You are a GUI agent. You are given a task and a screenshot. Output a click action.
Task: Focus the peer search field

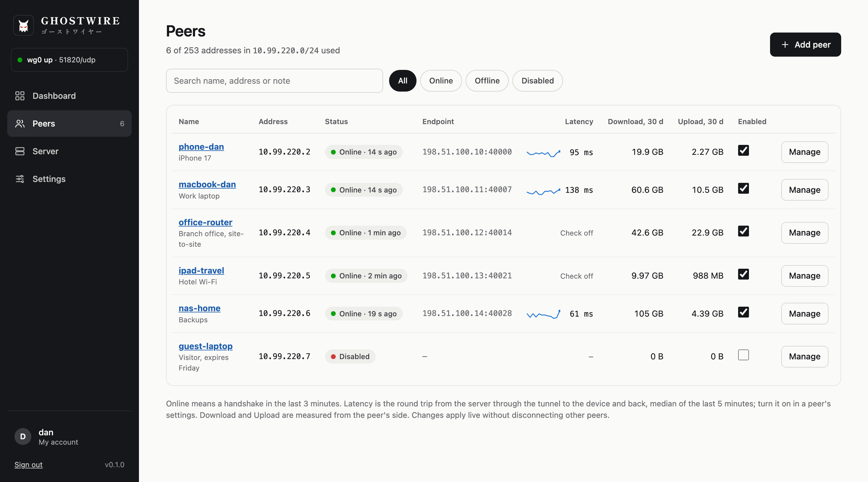click(274, 81)
